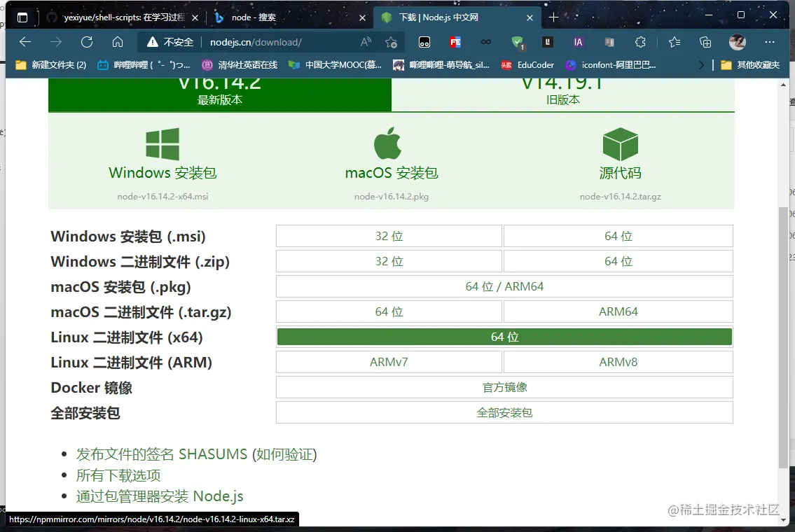Click the browser back arrow
This screenshot has height=532, width=795.
[25, 42]
